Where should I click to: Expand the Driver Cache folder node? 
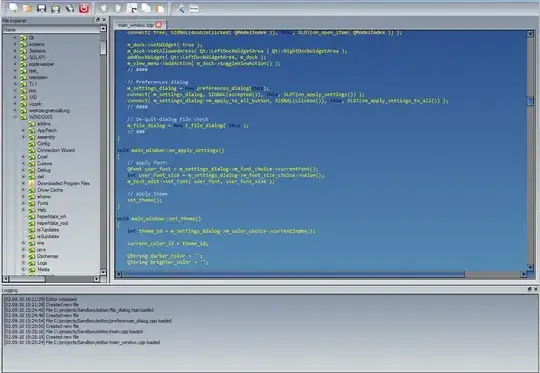point(23,190)
